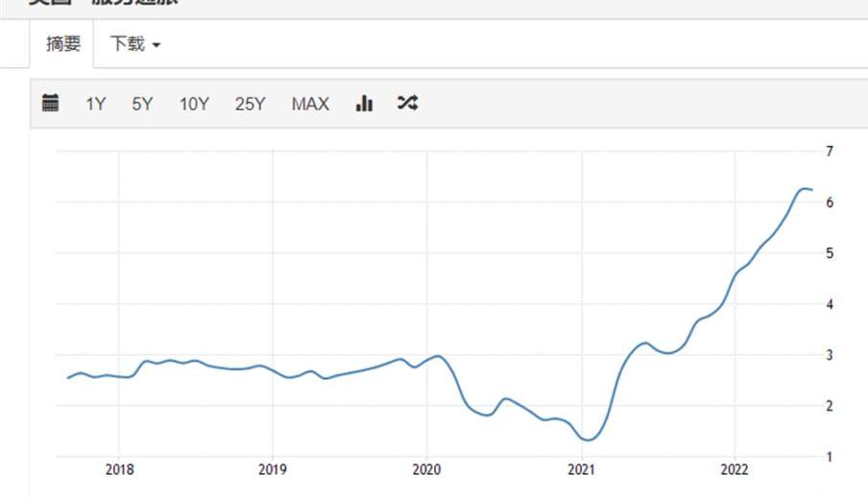Display MAX available history
Screen dimensions: 868x498
coord(310,105)
